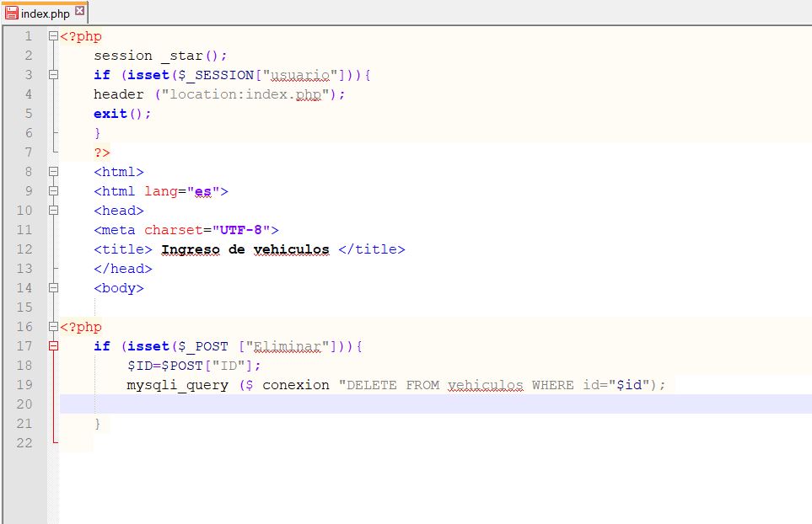The width and height of the screenshot is (812, 524).
Task: Collapse the opening PHP block on line 1
Action: click(x=54, y=36)
